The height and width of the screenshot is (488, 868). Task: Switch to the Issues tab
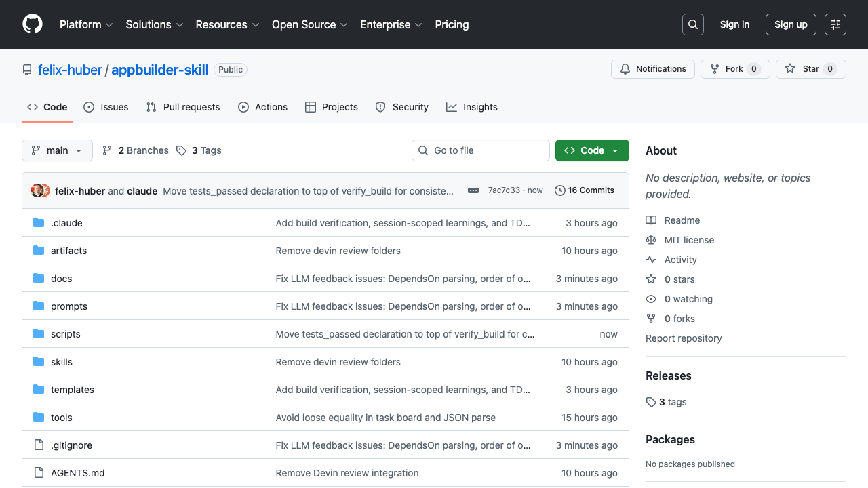coord(106,106)
